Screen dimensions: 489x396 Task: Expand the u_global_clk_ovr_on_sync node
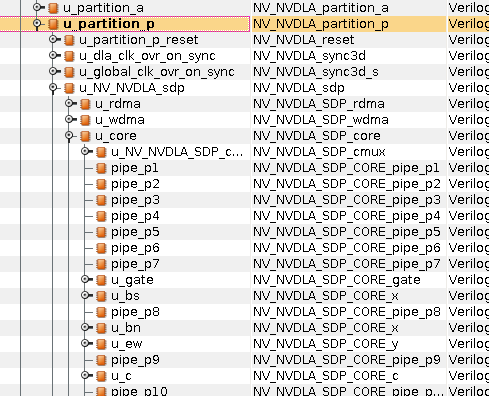(x=53, y=71)
